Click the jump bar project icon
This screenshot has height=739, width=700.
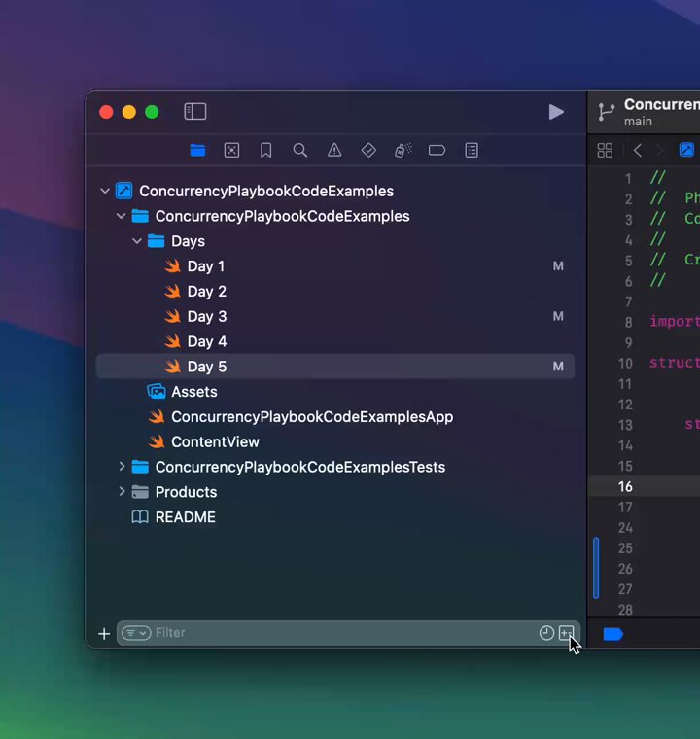tap(686, 150)
